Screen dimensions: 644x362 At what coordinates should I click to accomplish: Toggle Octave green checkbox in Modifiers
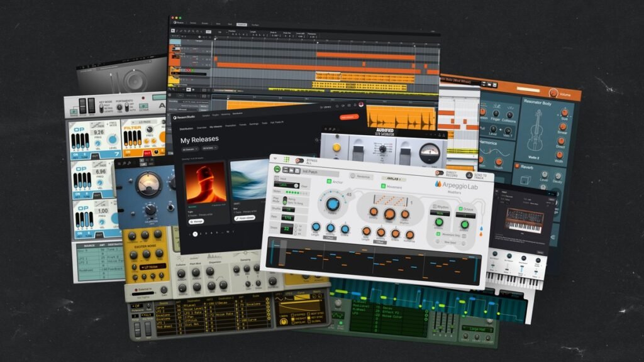(x=461, y=209)
